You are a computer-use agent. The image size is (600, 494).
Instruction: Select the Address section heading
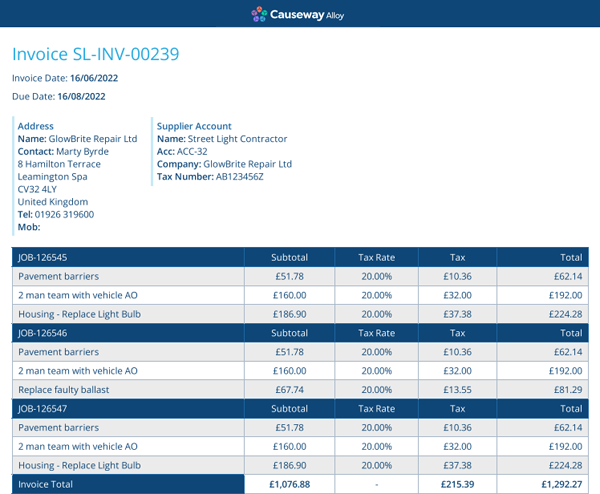tap(36, 126)
